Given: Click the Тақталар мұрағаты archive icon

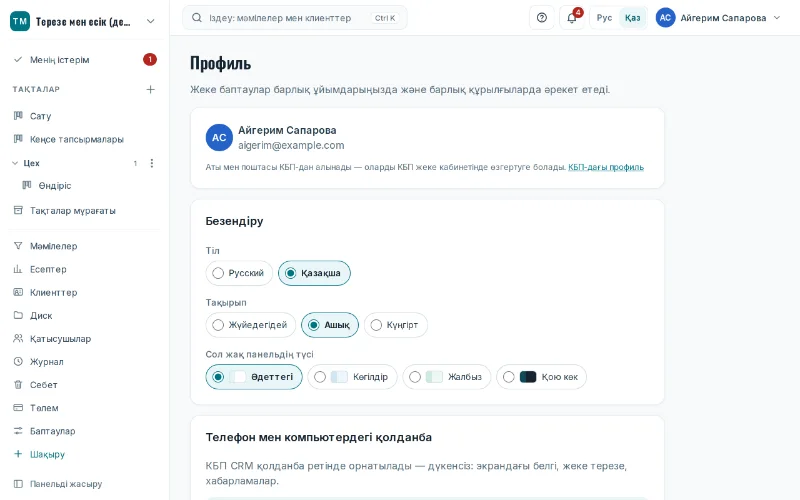Looking at the screenshot, I should coord(18,210).
